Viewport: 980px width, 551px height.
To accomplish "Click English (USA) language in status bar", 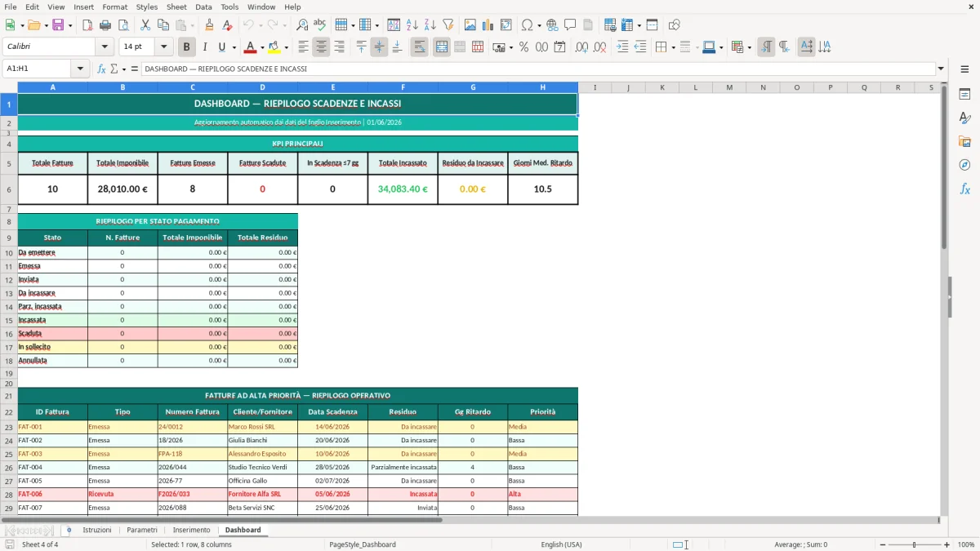I will click(561, 544).
